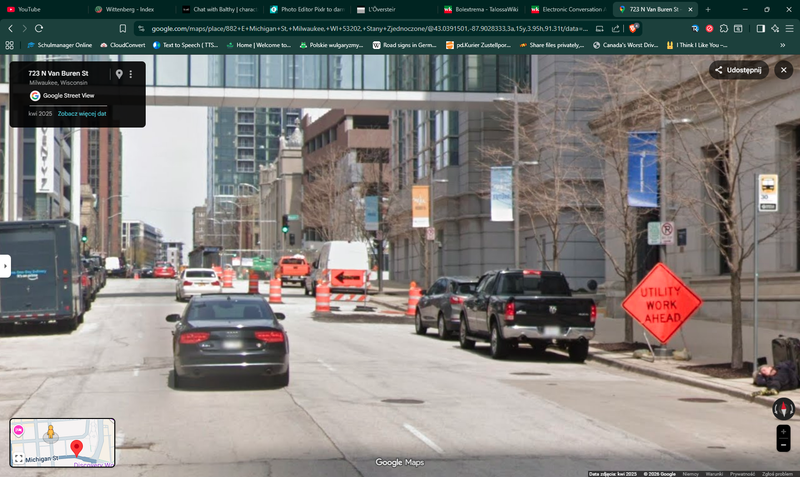Open the Road signs in Germany bookmark
Image resolution: width=800 pixels, height=477 pixels.
tap(405, 45)
